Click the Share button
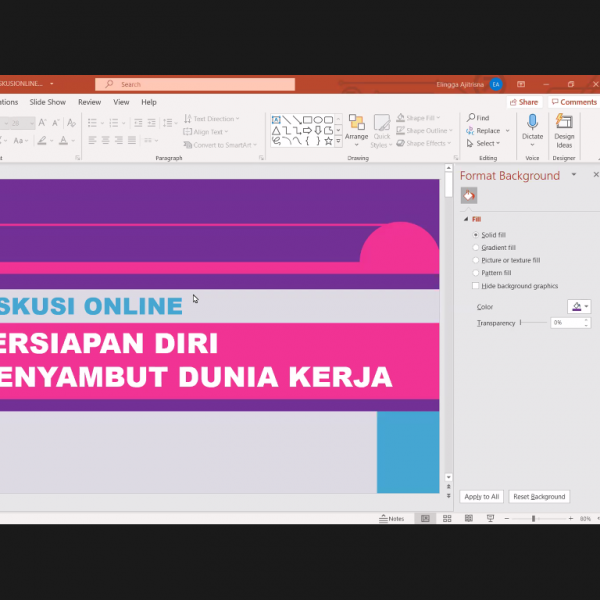Screen dimensions: 600x600 click(524, 102)
